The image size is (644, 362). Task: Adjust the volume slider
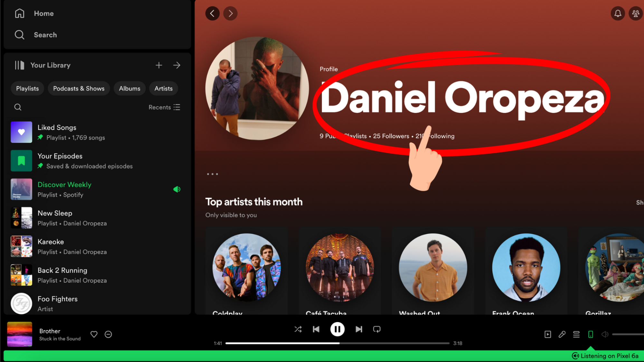coord(628,334)
